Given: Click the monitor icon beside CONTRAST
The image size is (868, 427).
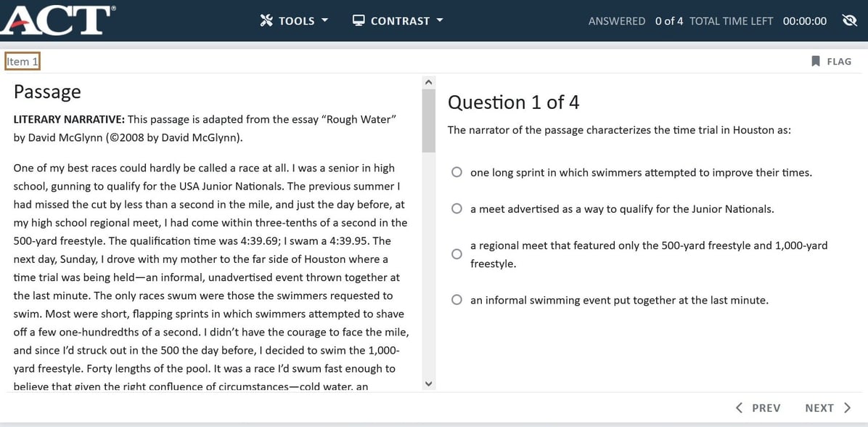Looking at the screenshot, I should point(359,20).
